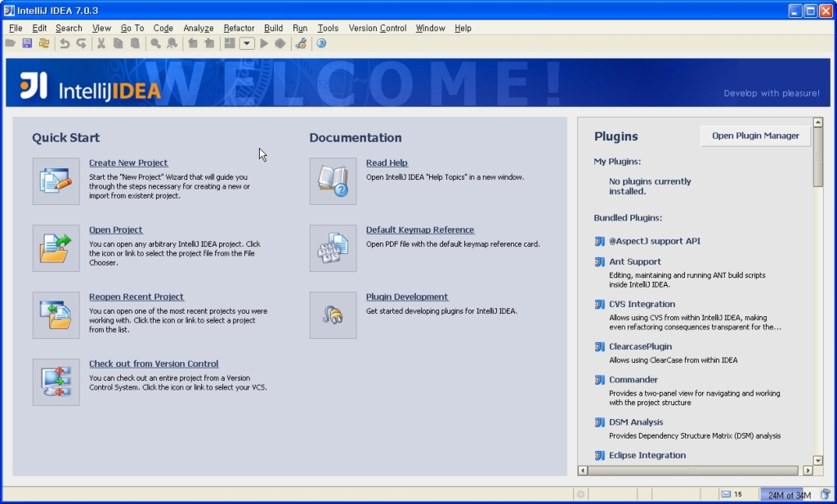Click the Run play icon
This screenshot has width=837, height=504.
click(264, 43)
